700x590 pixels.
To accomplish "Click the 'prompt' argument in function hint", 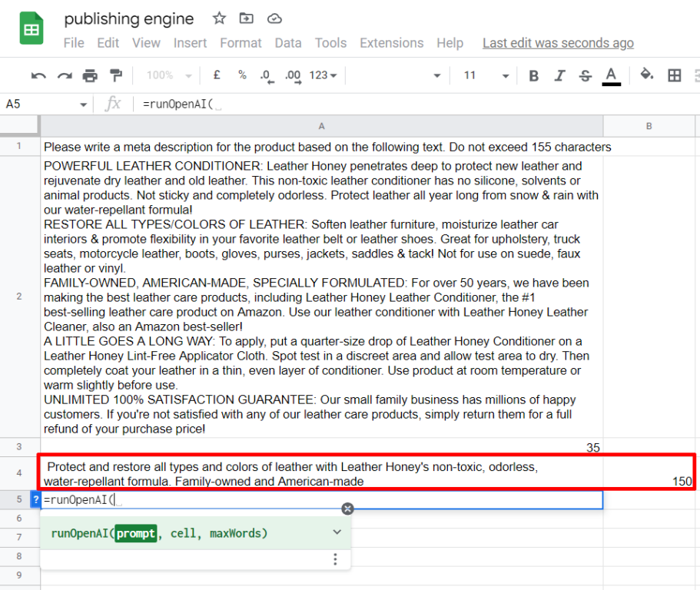I will click(x=136, y=533).
